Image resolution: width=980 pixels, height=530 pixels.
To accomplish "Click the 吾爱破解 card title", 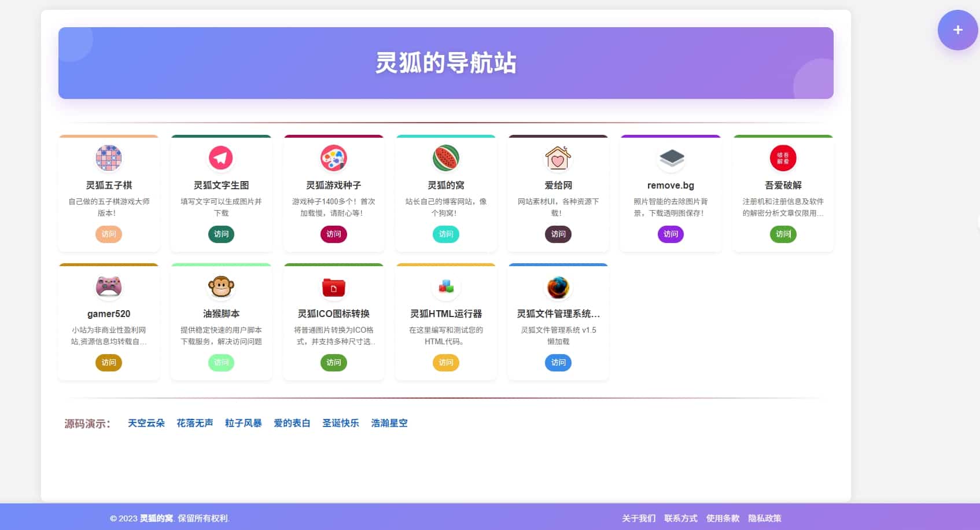I will pyautogui.click(x=783, y=185).
